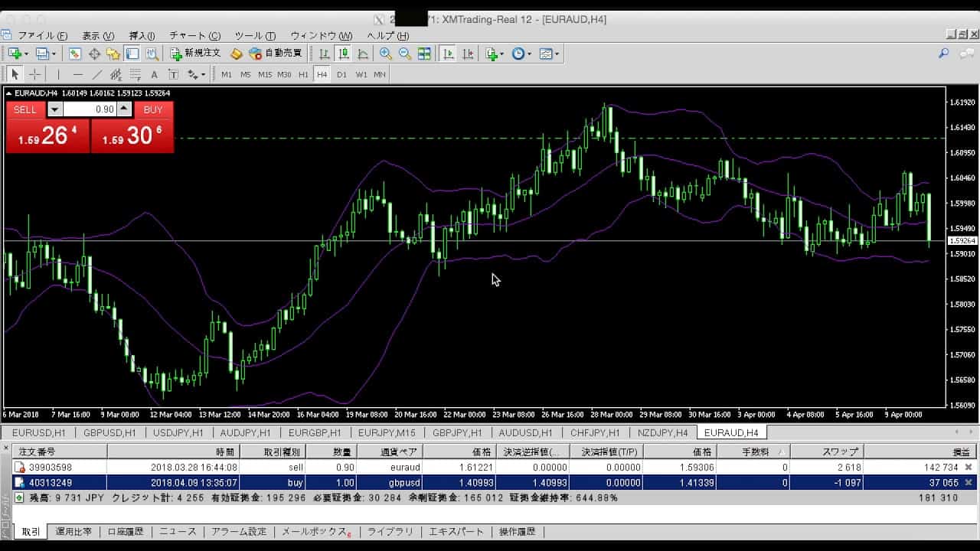Decrease trade volume with down arrow
The image size is (980, 551).
(54, 109)
